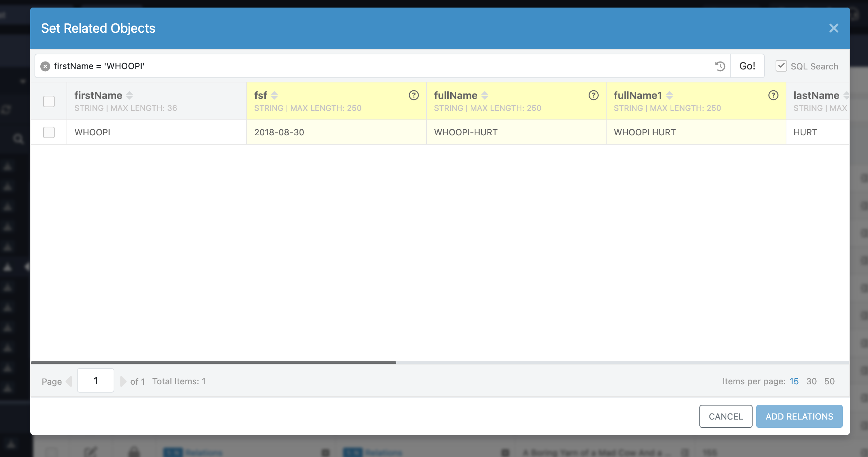Click the page number input field

point(96,381)
